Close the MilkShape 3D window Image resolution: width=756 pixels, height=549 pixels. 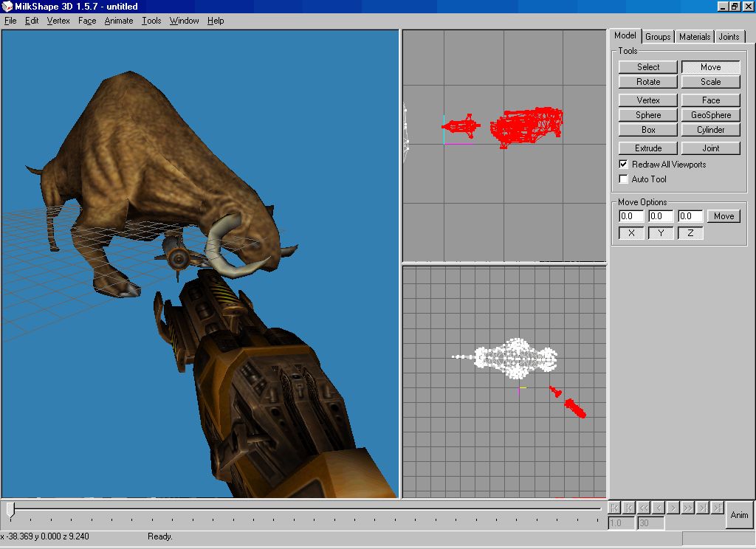tap(748, 6)
